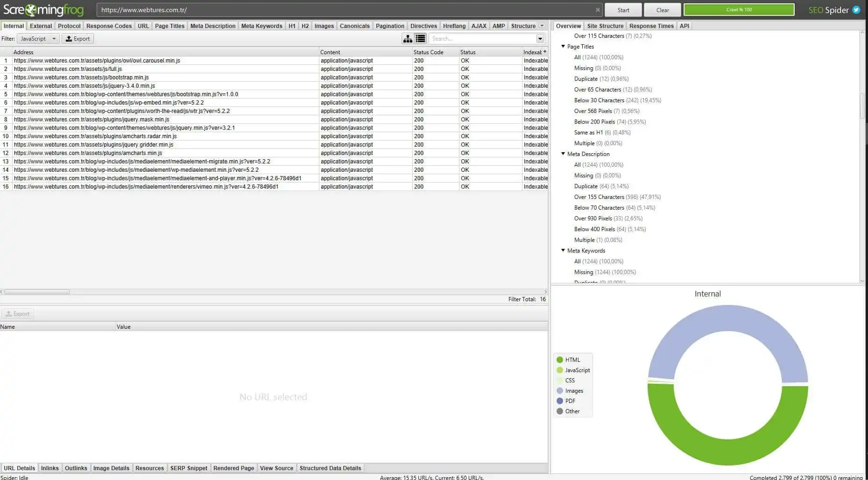Click inside the Search input field

click(481, 38)
